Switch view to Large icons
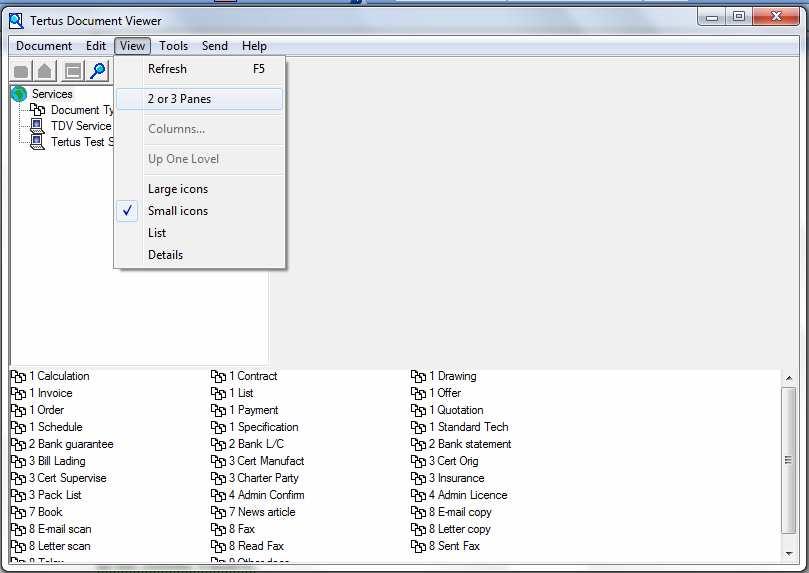The width and height of the screenshot is (809, 573). click(200, 189)
